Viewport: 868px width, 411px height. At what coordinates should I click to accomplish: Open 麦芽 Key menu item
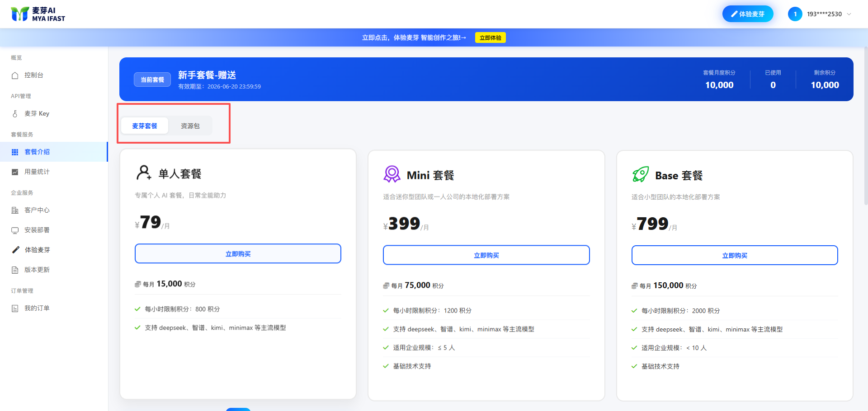click(x=54, y=114)
